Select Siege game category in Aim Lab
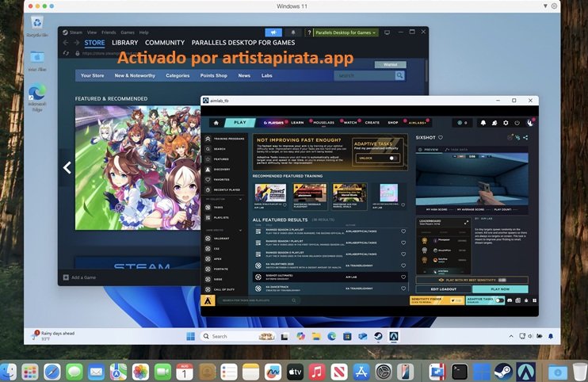The height and width of the screenshot is (382, 588). pyautogui.click(x=214, y=279)
